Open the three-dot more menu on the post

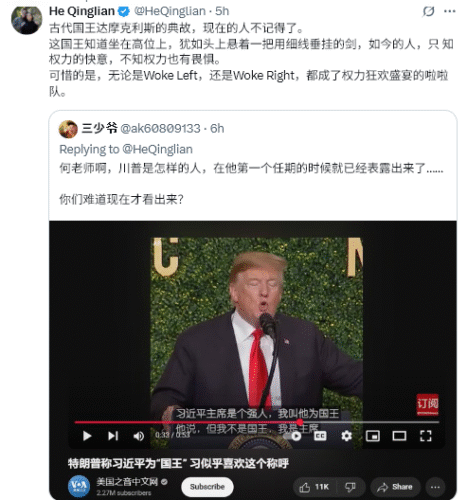coord(450,11)
